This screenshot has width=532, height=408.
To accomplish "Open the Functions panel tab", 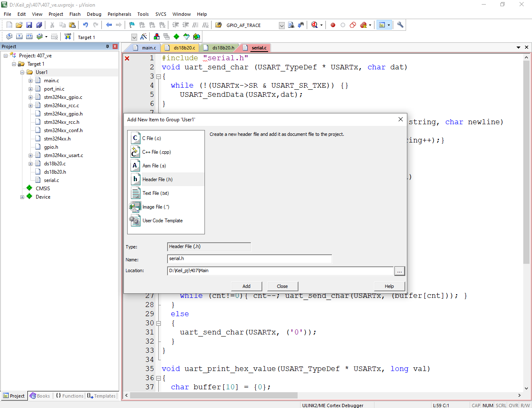I will click(x=69, y=396).
